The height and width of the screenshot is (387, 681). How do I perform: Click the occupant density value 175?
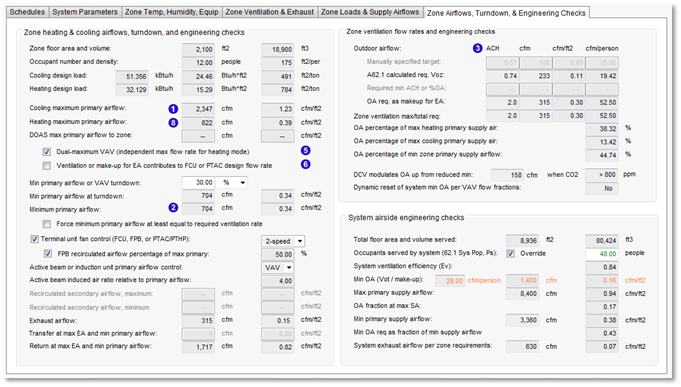point(278,63)
